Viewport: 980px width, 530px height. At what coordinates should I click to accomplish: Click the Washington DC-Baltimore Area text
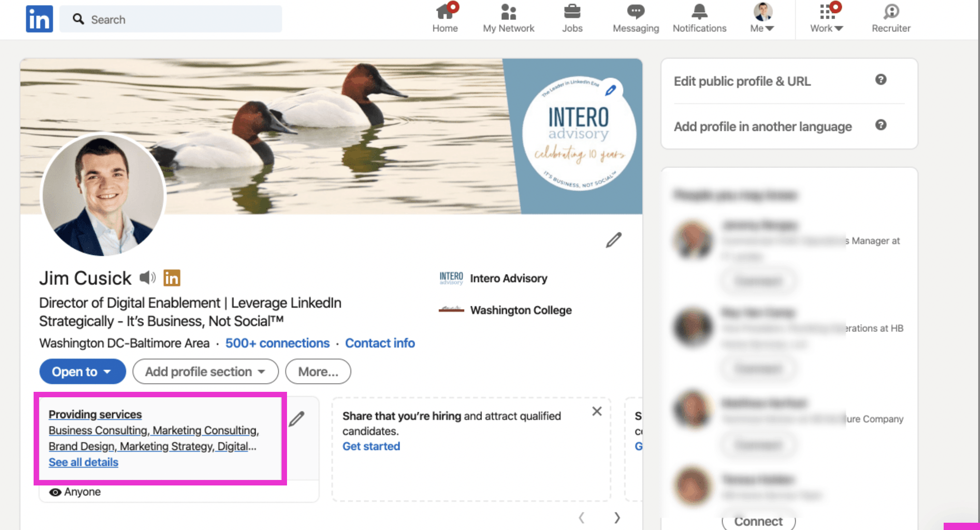[124, 343]
